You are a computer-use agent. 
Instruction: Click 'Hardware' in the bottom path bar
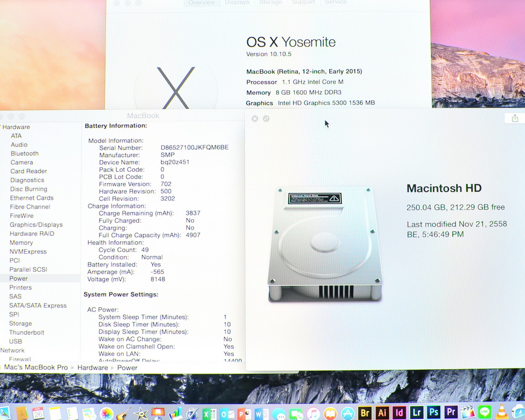click(93, 367)
